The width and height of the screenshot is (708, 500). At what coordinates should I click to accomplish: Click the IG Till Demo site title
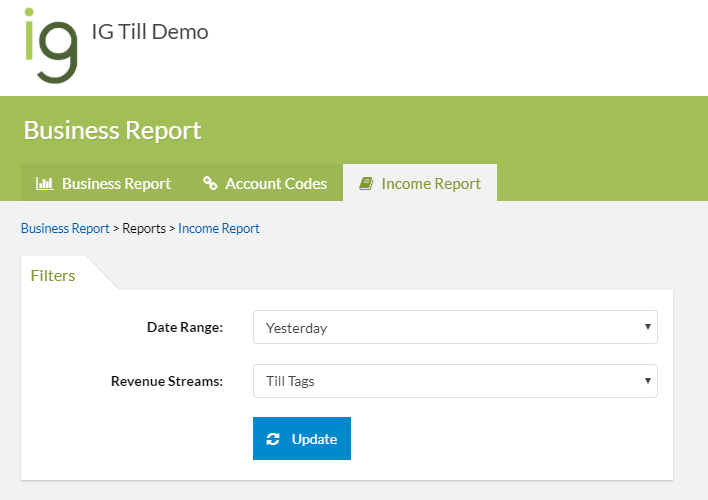coord(150,32)
